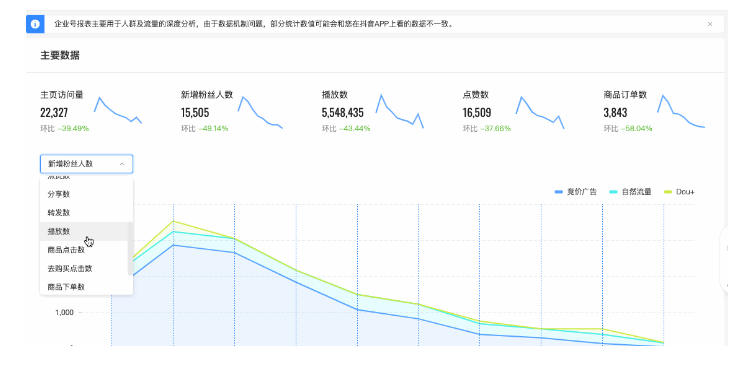Open the 新增粉丝人数 metric dropdown
Screen dimensions: 747x378
pos(86,163)
